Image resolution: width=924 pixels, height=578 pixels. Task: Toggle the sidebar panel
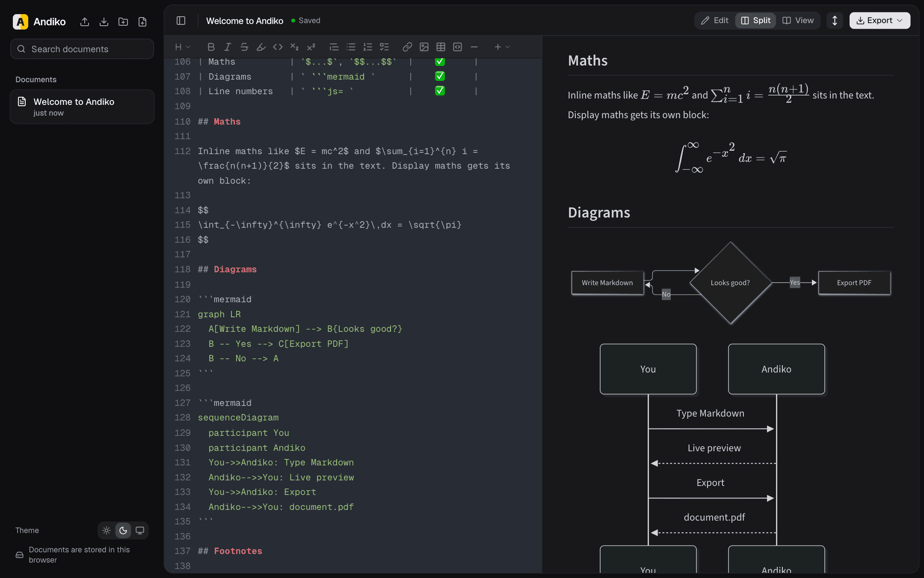(x=181, y=21)
